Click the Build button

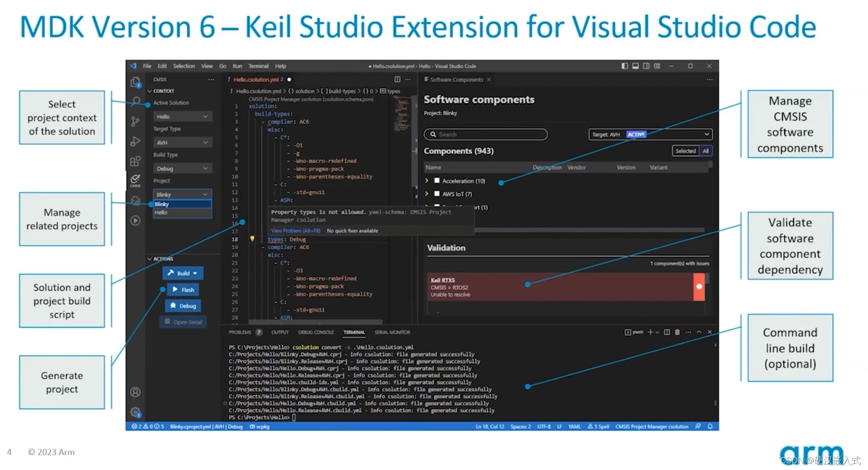pos(183,273)
